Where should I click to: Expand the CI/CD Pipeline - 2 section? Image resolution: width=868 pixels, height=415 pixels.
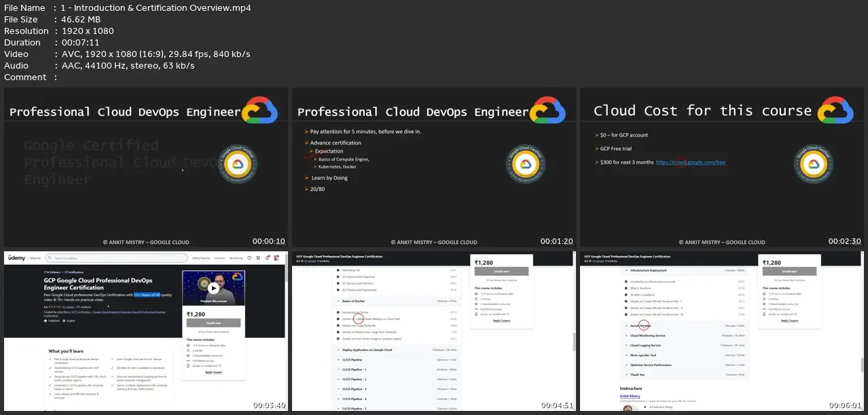pyautogui.click(x=397, y=380)
